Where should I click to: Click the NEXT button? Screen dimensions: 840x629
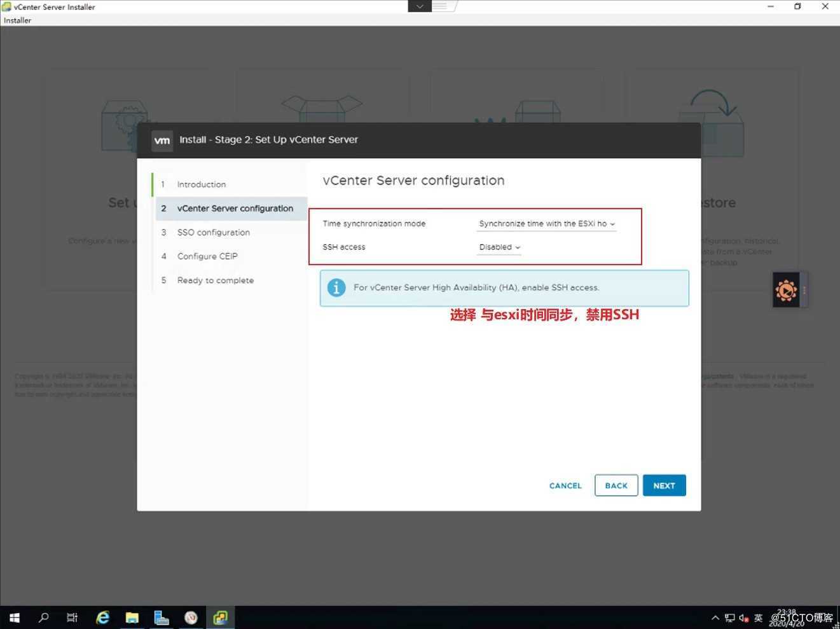(664, 485)
